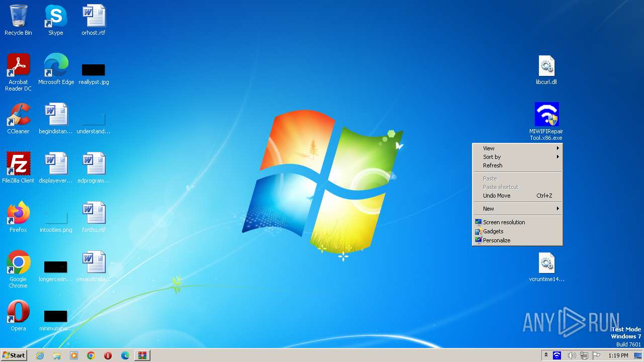644x362 pixels.
Task: Launch Edge from the taskbar
Action: [x=125, y=355]
